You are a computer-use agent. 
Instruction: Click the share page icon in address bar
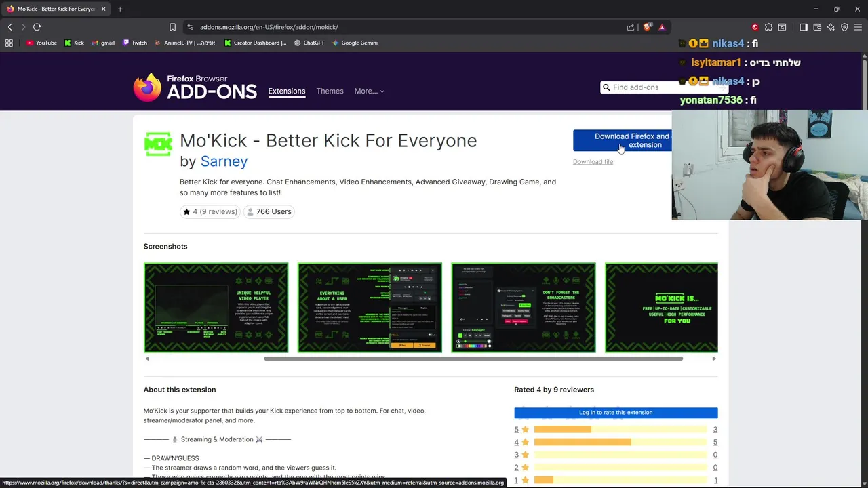(631, 27)
